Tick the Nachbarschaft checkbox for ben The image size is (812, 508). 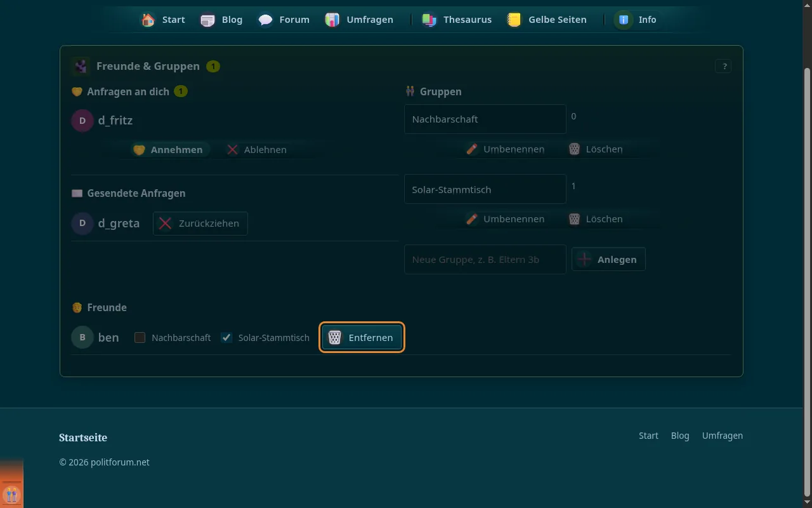click(140, 338)
